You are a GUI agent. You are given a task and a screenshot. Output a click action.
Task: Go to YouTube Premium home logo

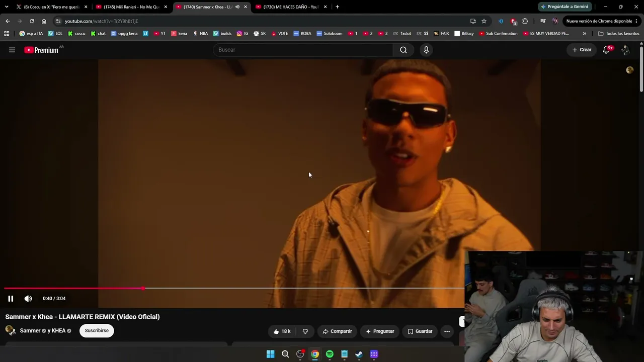click(41, 50)
